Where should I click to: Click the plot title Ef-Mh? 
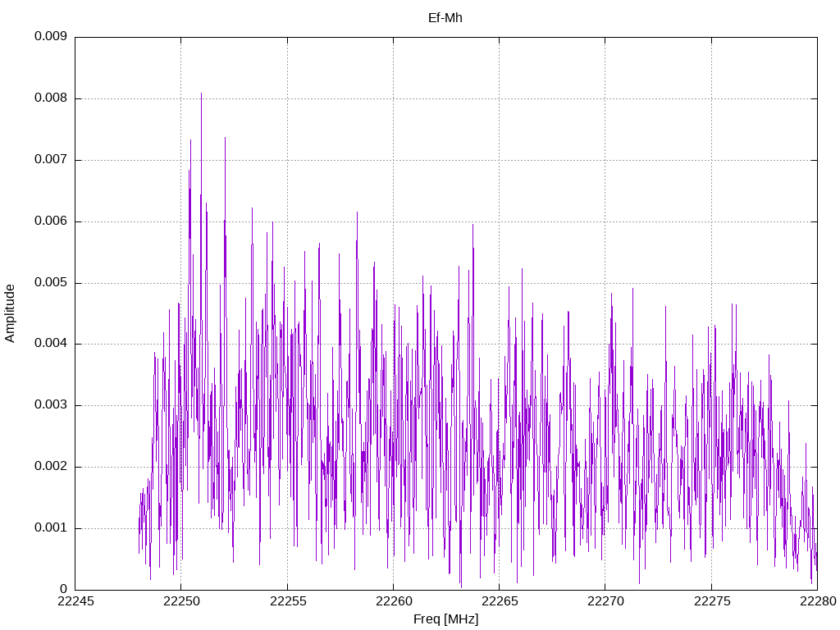(x=445, y=17)
